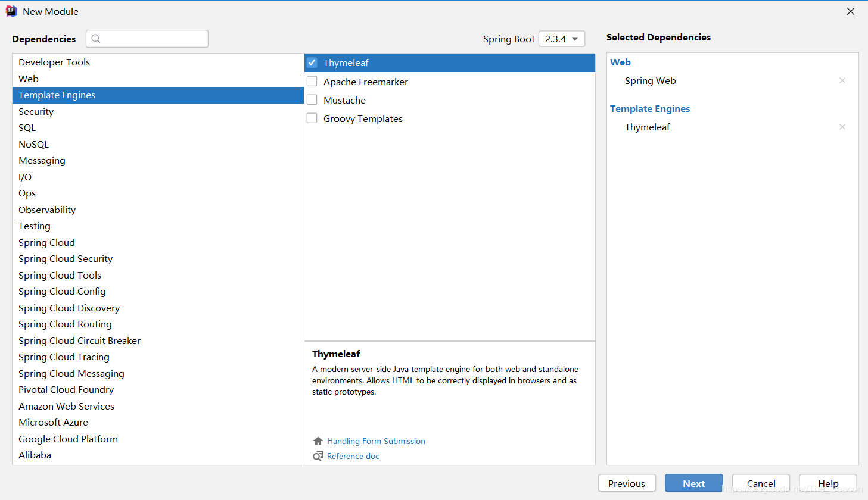The height and width of the screenshot is (500, 868).
Task: Open Amazon Web Services category
Action: tap(158, 406)
